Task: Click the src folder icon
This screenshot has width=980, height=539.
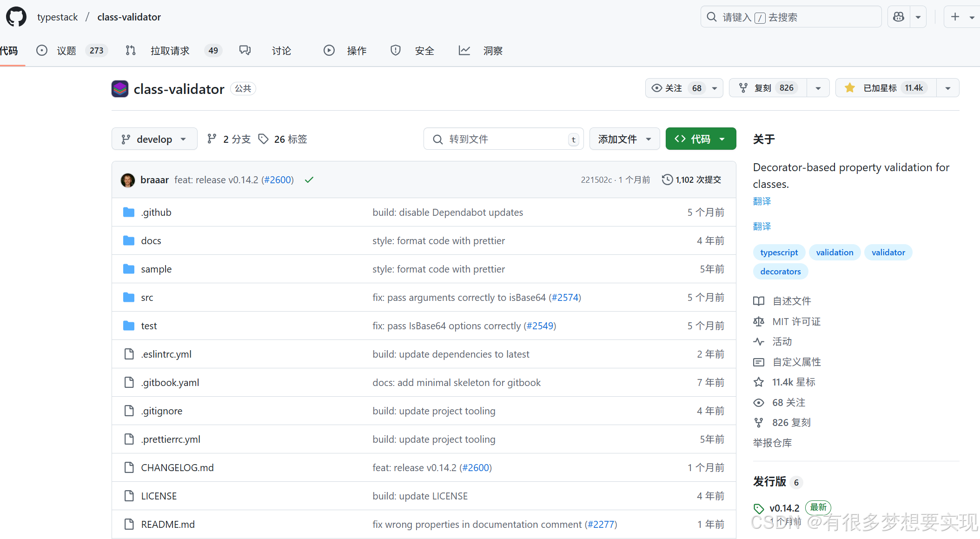Action: click(129, 297)
